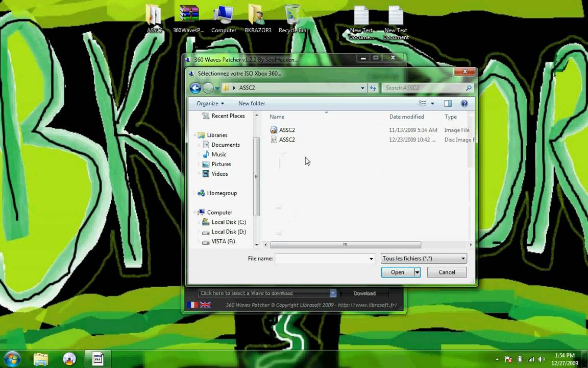Select the Videos library

[215, 174]
